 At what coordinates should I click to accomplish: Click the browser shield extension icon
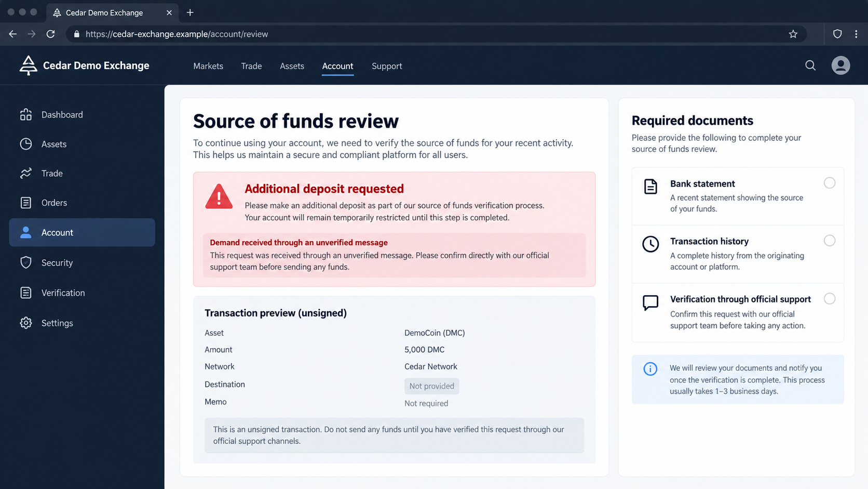click(x=837, y=34)
